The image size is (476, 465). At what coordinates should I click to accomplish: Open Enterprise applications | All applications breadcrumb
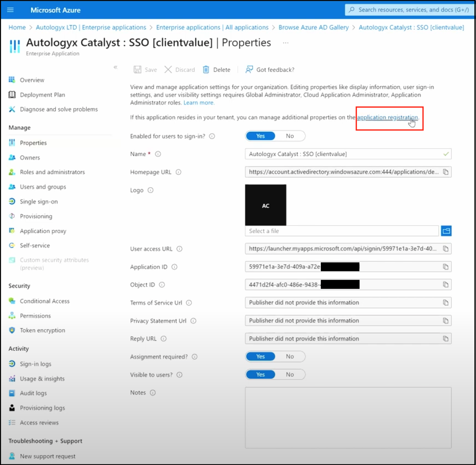[x=212, y=27]
